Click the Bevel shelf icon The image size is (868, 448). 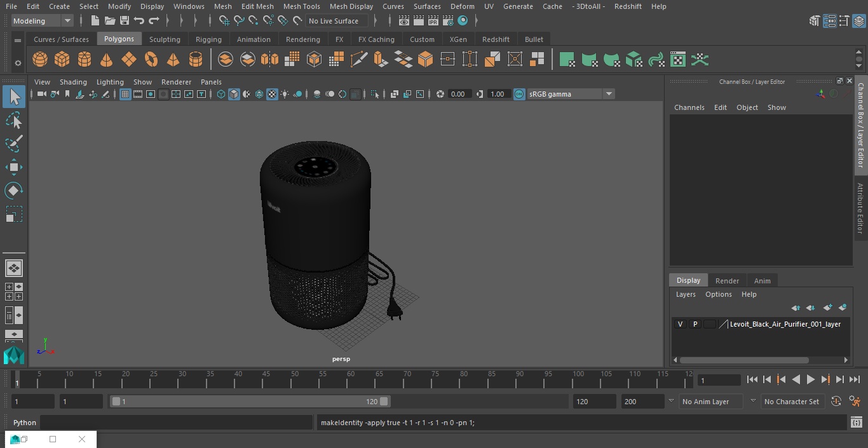426,60
